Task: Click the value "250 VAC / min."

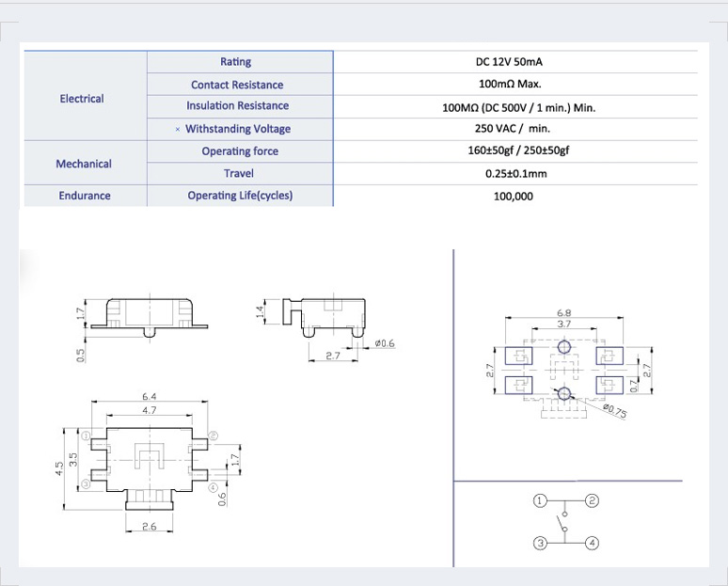Action: click(x=512, y=129)
